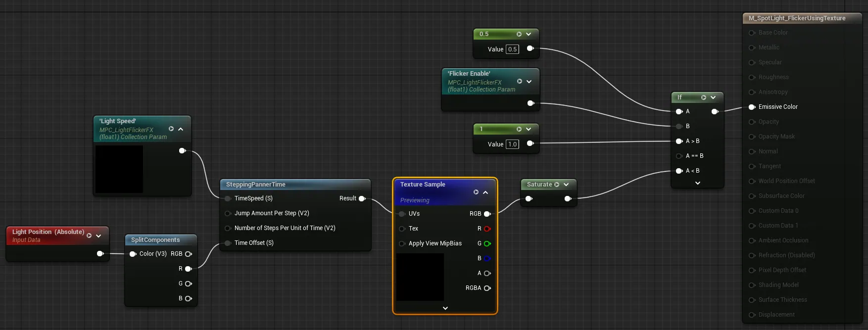
Task: Click the SplitComponents G output pin
Action: 188,283
